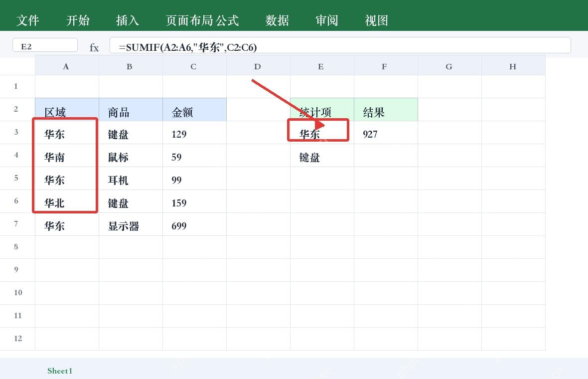Select column A header
This screenshot has height=379, width=588.
[x=67, y=66]
